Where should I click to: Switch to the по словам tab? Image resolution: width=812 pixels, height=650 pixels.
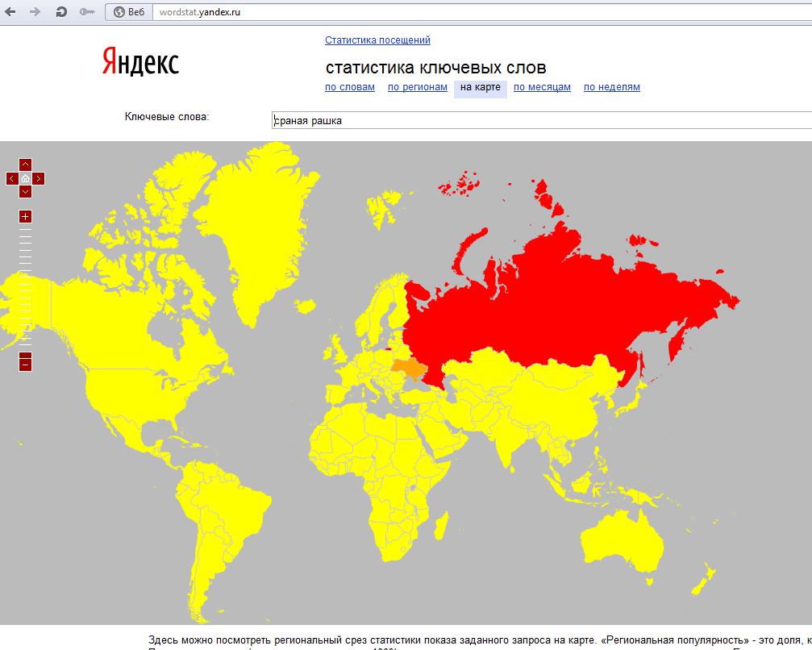(349, 87)
